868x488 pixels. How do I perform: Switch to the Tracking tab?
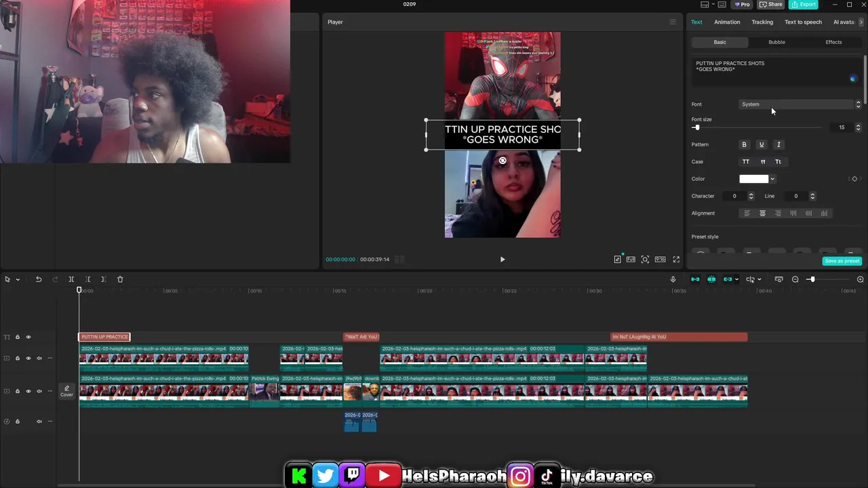[762, 22]
